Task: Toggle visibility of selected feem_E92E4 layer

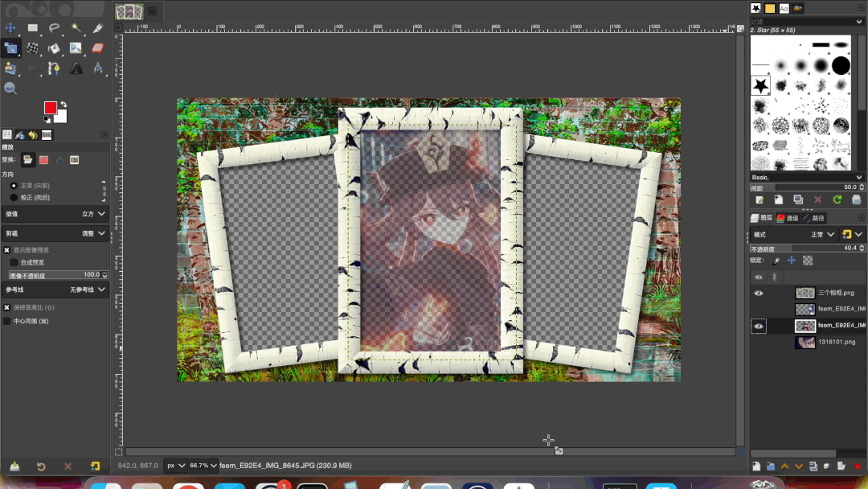Action: tap(759, 327)
